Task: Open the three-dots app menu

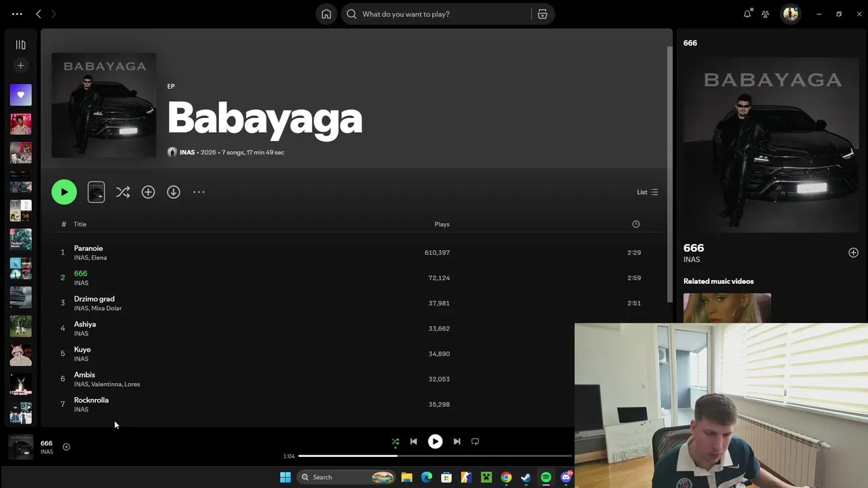Action: [17, 14]
